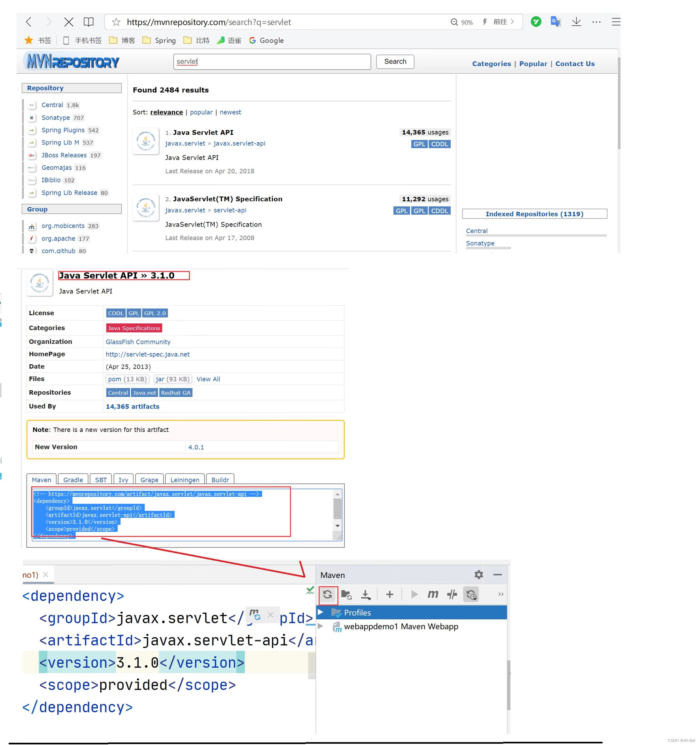
Task: Click the browser address bar URL
Action: (209, 22)
